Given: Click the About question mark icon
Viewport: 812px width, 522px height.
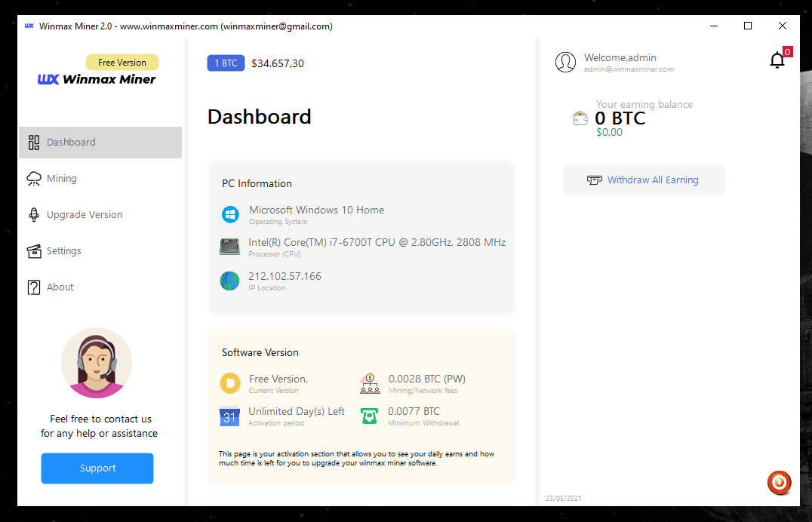Looking at the screenshot, I should pos(32,287).
